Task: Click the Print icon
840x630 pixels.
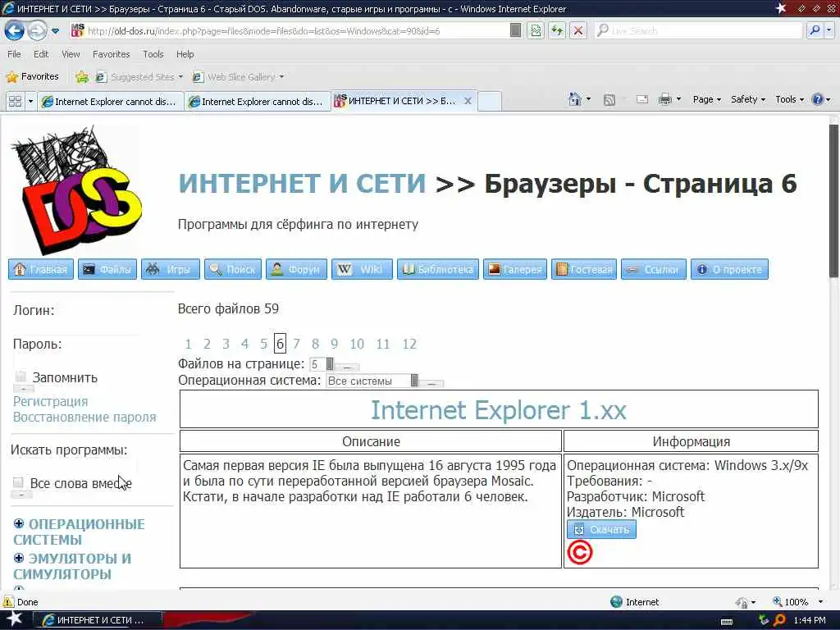Action: pos(664,99)
